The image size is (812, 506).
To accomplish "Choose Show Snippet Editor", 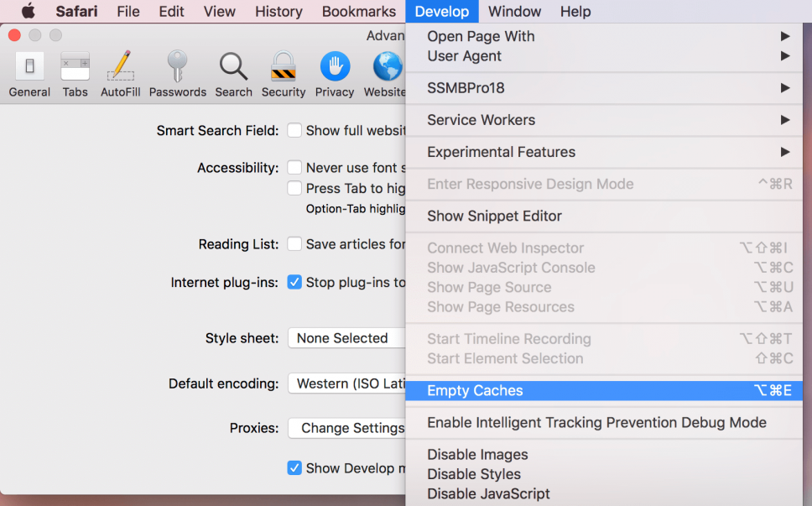I will (604, 216).
